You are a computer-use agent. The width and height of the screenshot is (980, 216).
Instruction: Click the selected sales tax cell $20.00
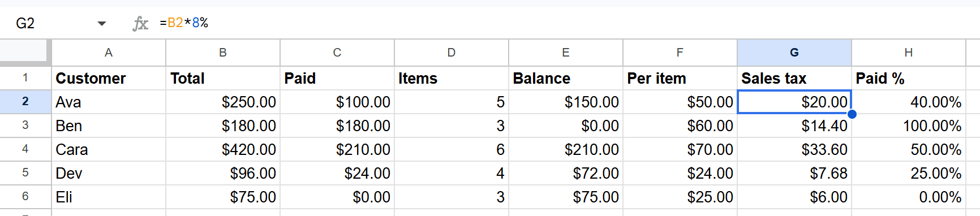point(794,102)
